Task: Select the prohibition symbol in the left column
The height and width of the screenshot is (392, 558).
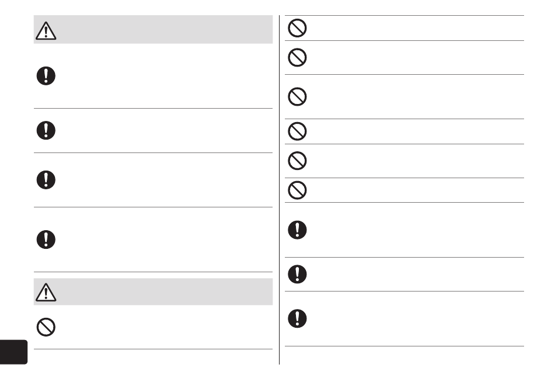Action: tap(46, 327)
